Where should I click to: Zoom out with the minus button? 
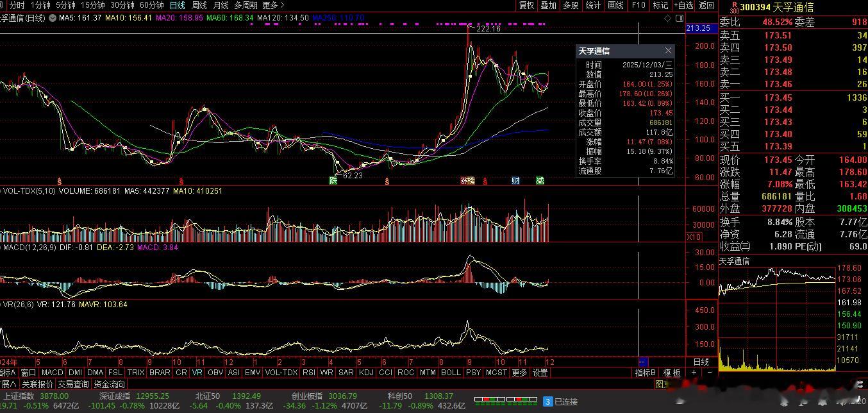pyautogui.click(x=710, y=373)
